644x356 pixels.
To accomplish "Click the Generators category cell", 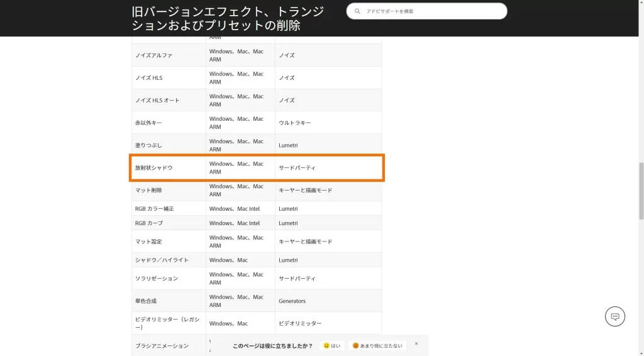I will point(292,301).
